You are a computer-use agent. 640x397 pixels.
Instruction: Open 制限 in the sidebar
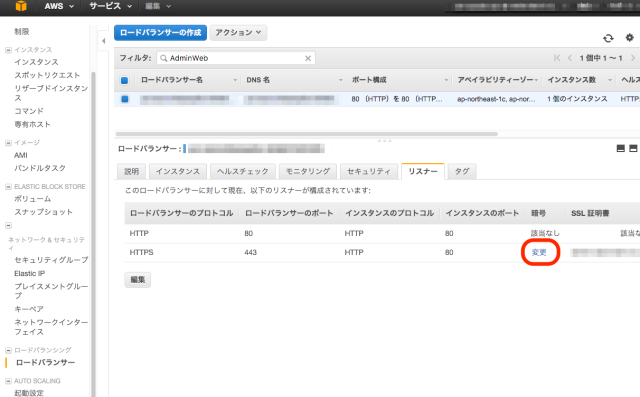click(x=22, y=31)
